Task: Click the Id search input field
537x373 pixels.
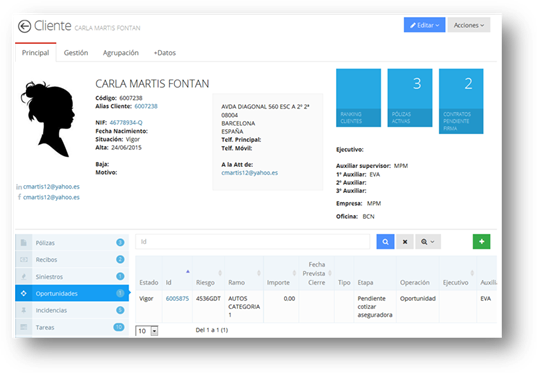Action: coord(253,241)
